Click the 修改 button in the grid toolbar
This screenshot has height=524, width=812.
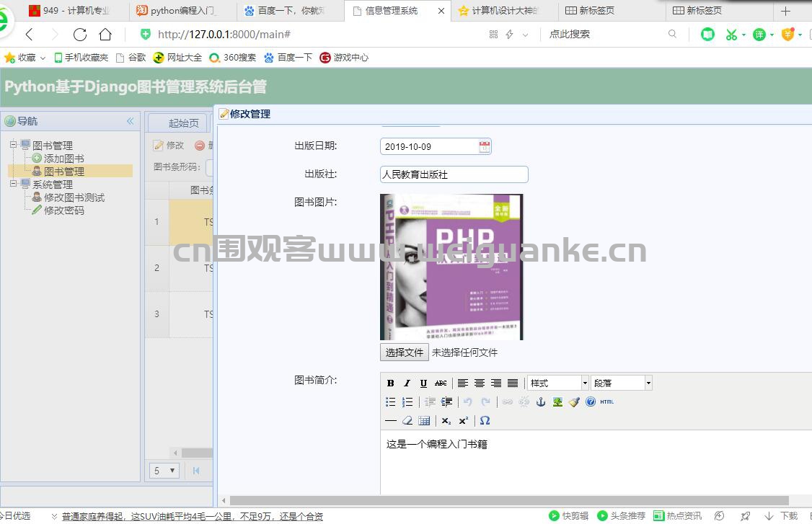point(169,146)
